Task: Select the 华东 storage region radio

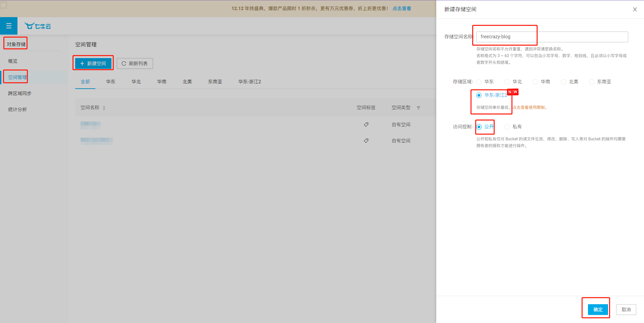Action: (479, 82)
